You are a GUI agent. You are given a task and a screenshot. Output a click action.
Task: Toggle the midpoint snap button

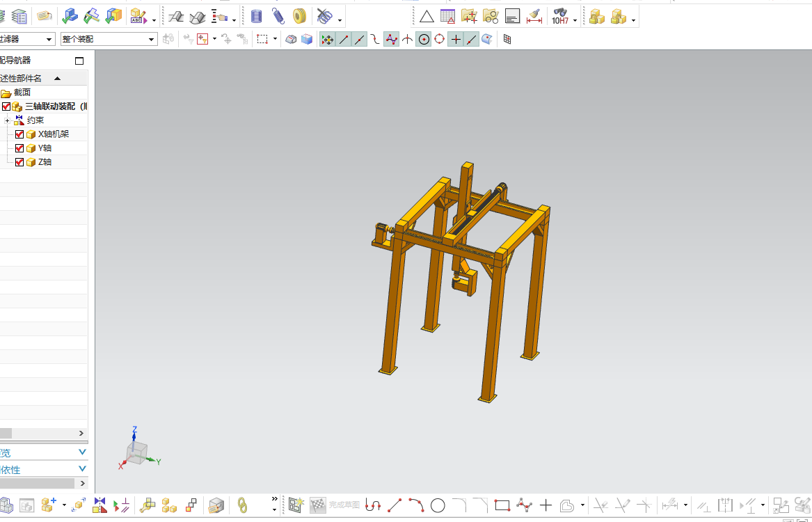coord(360,39)
